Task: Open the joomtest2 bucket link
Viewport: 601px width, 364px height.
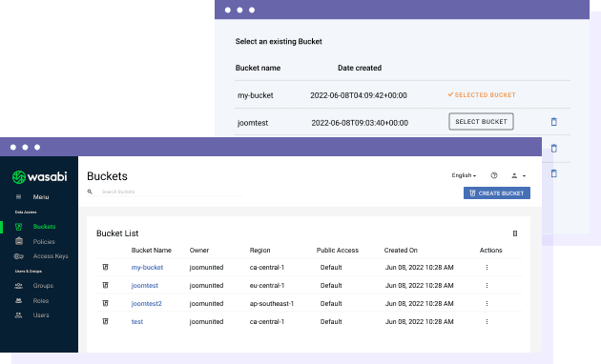Action: (146, 304)
